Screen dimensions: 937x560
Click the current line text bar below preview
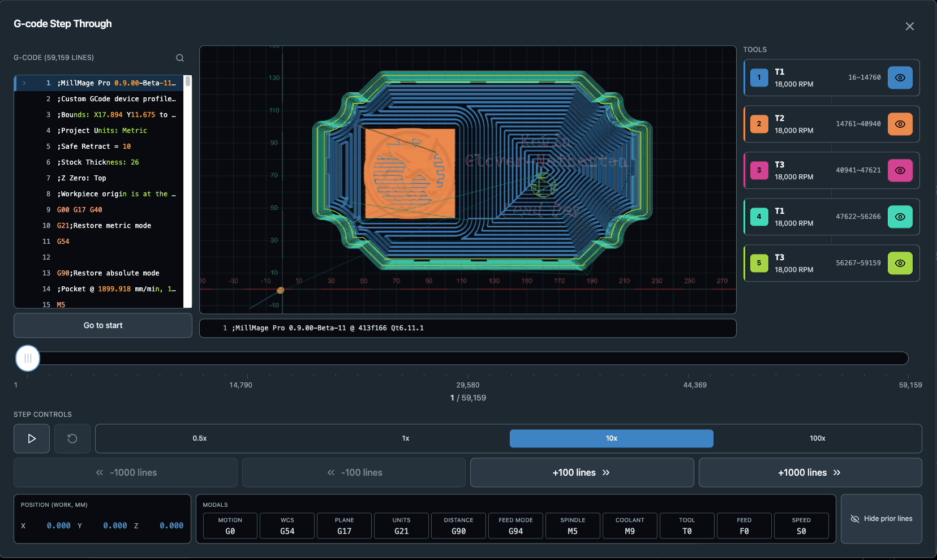pyautogui.click(x=468, y=328)
